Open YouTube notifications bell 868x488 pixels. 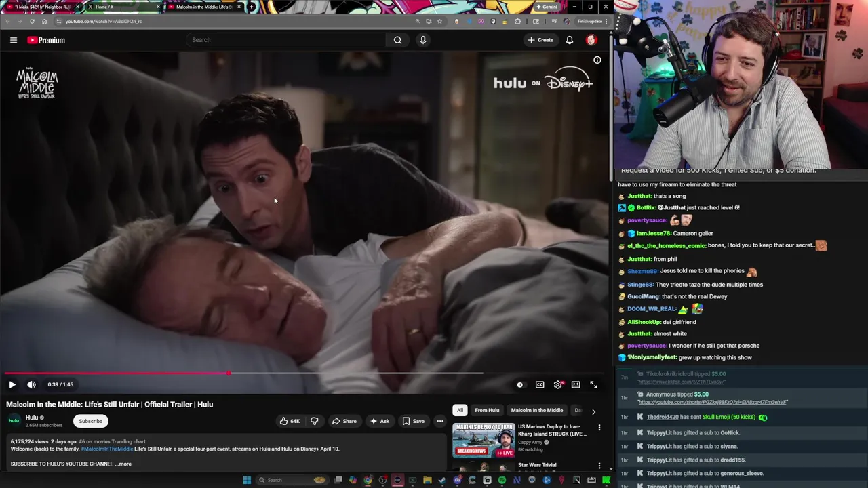click(570, 40)
